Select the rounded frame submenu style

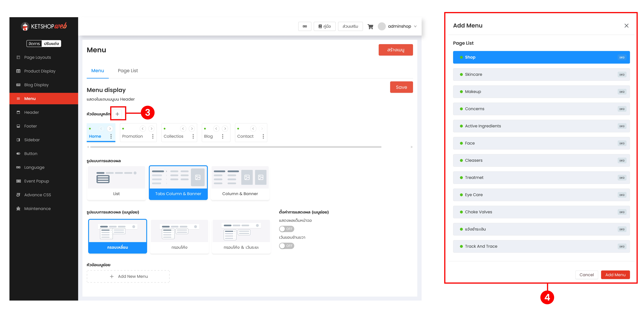[x=179, y=236]
